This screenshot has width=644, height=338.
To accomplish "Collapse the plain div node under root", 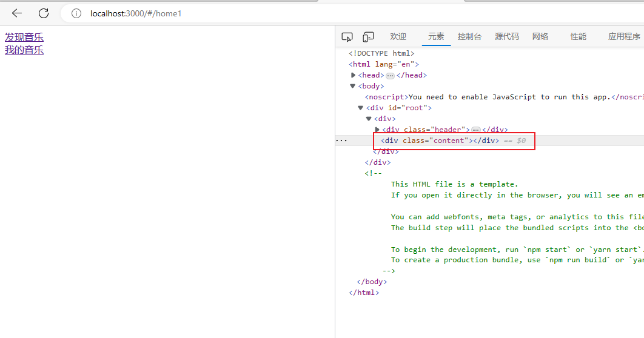I will tap(369, 119).
